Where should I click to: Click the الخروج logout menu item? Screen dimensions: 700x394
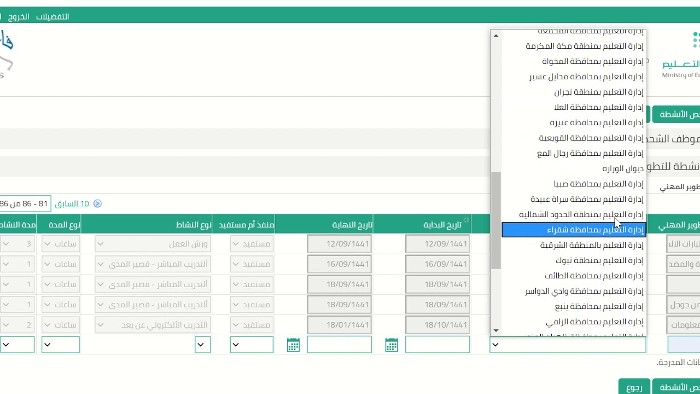(x=19, y=17)
